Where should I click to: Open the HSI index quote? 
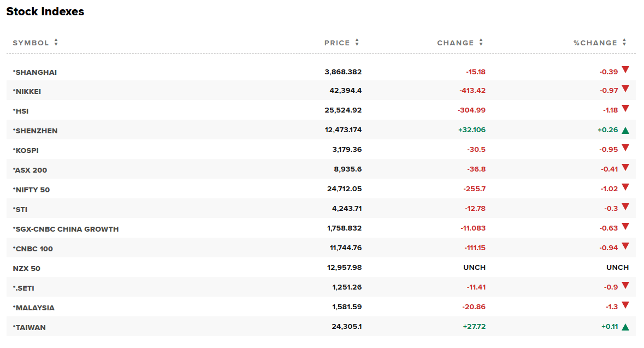coord(22,111)
